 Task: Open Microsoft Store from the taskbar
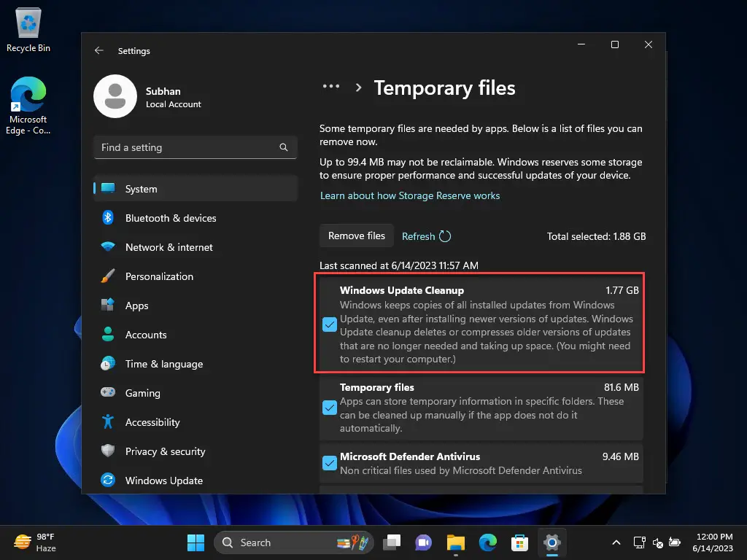[x=519, y=542]
